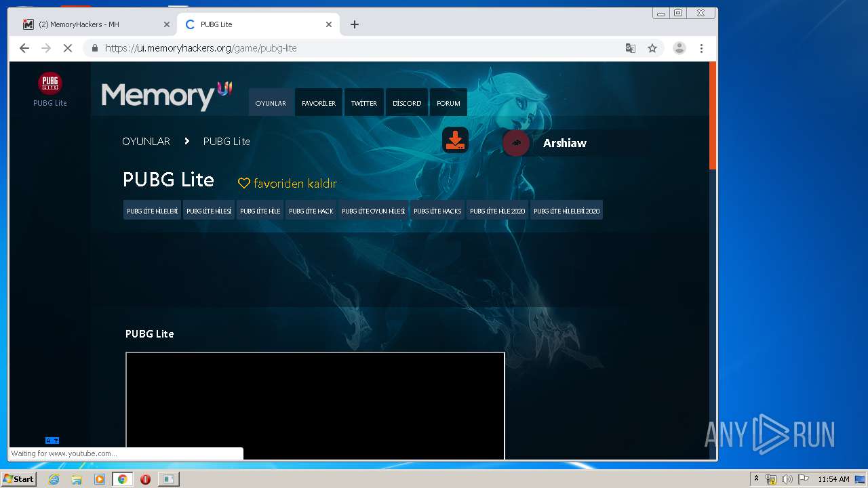Screen dimensions: 868x488
Task: Go back in browser history
Action: (x=24, y=48)
